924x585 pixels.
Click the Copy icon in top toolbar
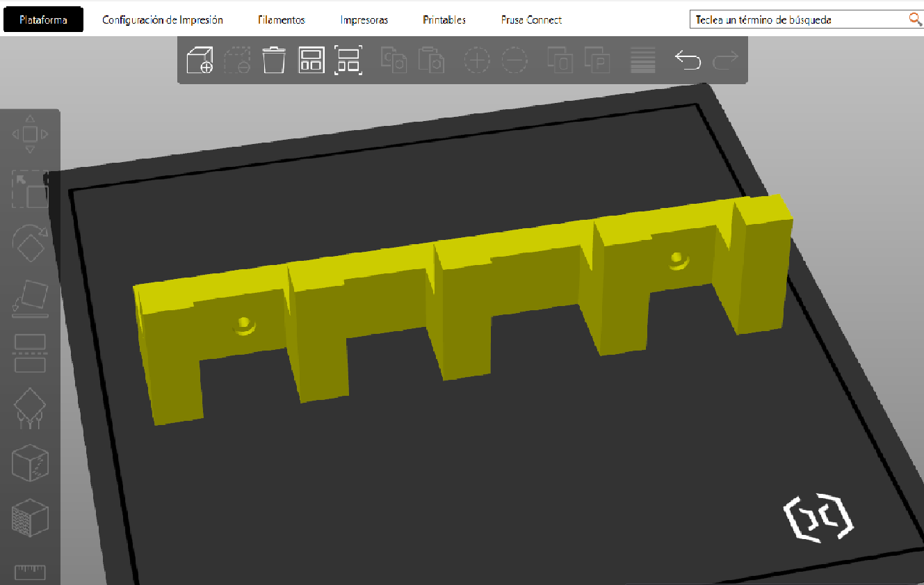coord(394,60)
